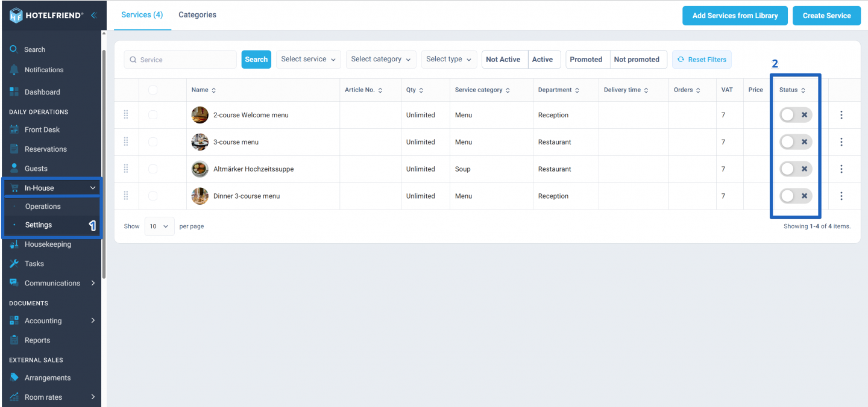Grab the drag handle of Dinner 3-course menu

(126, 195)
